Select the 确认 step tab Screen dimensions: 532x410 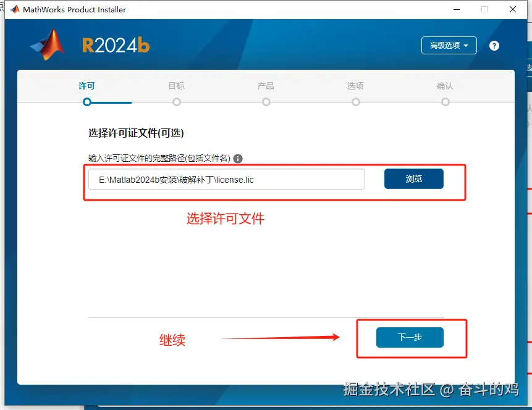tap(445, 86)
